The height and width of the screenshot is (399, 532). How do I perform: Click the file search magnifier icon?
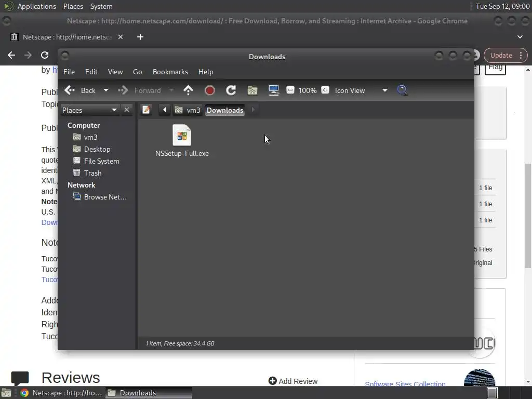pyautogui.click(x=402, y=90)
